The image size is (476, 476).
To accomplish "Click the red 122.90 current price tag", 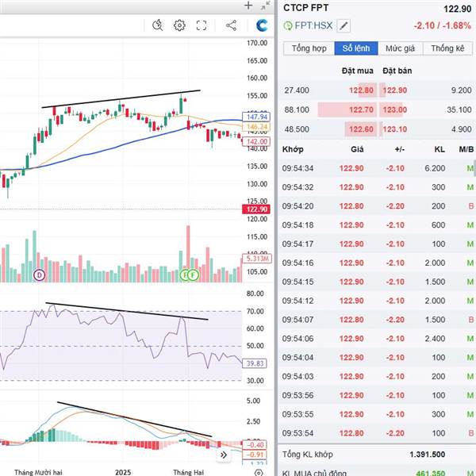I will (256, 209).
